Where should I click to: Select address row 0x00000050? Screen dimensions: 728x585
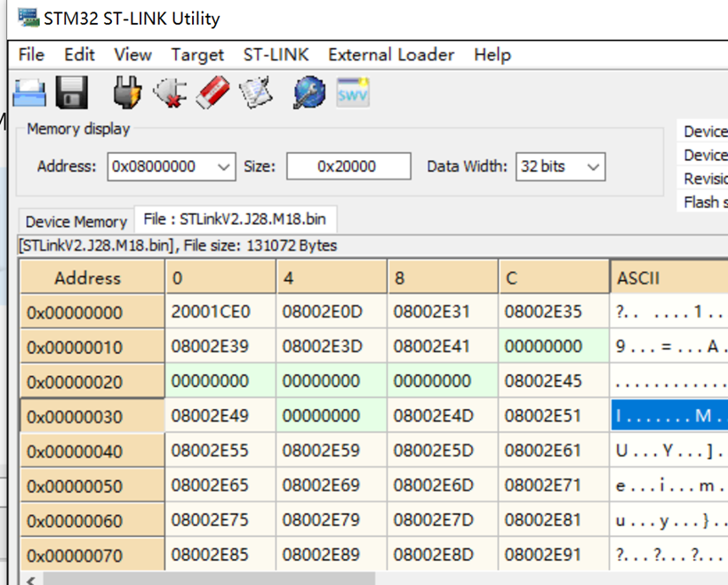tap(92, 486)
